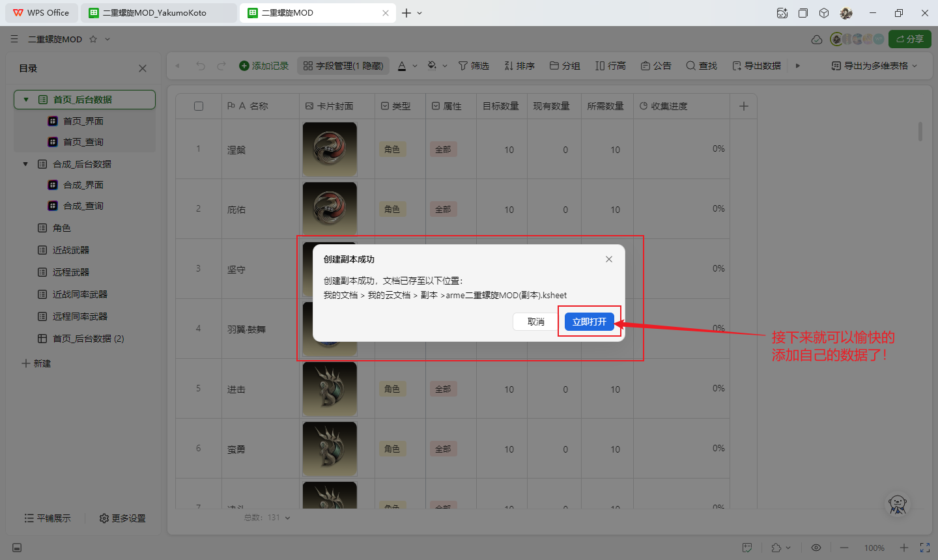
Task: Add a new column with plus icon
Action: click(x=744, y=106)
